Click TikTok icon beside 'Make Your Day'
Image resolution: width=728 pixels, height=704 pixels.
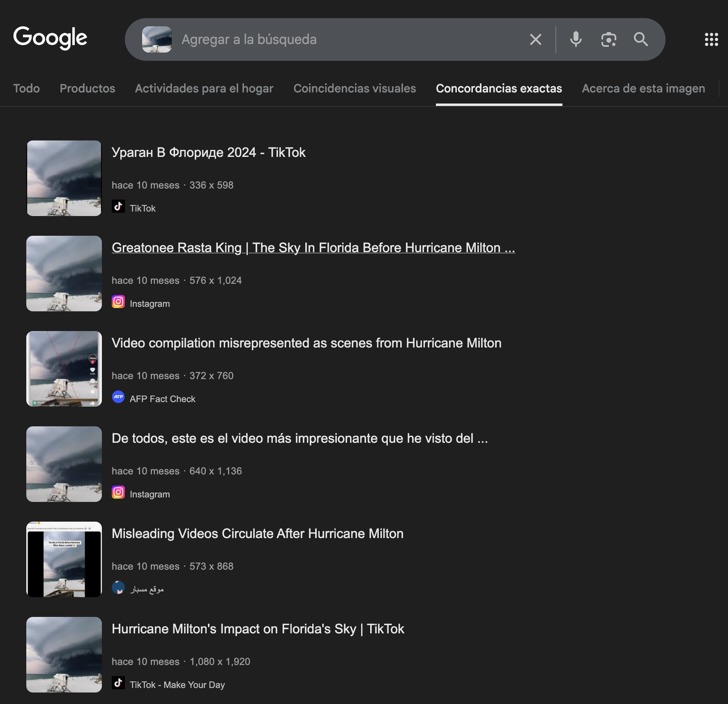tap(118, 683)
